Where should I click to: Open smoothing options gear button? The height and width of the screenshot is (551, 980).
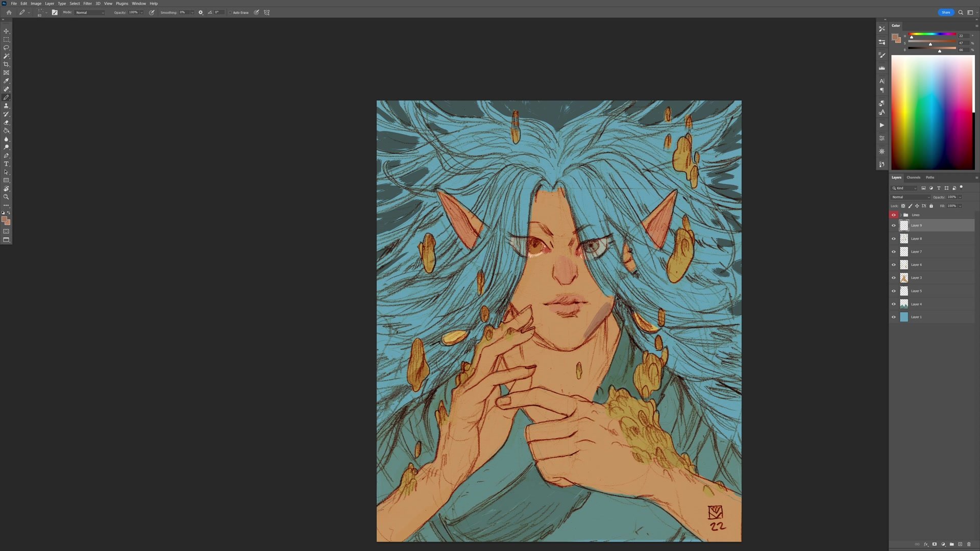point(201,13)
